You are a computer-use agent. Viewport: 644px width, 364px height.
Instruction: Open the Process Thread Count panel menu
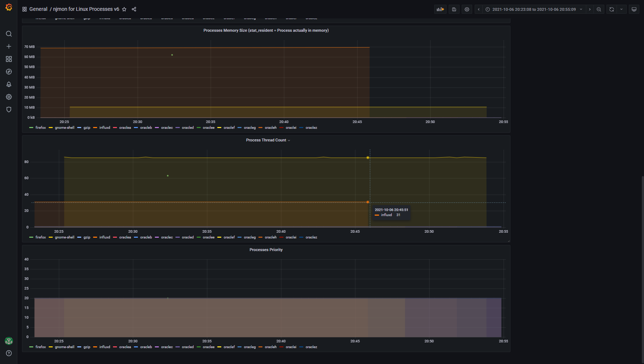[266, 140]
